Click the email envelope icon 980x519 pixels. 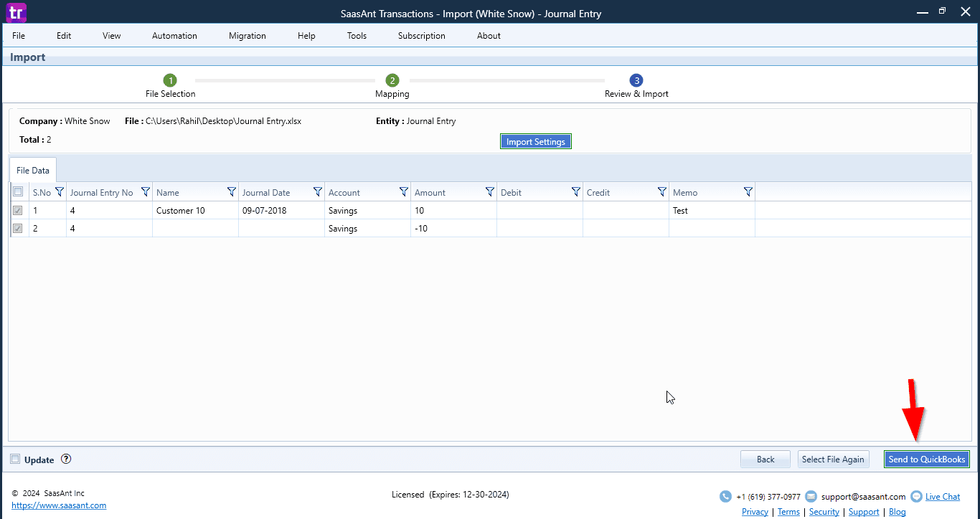[x=811, y=496]
